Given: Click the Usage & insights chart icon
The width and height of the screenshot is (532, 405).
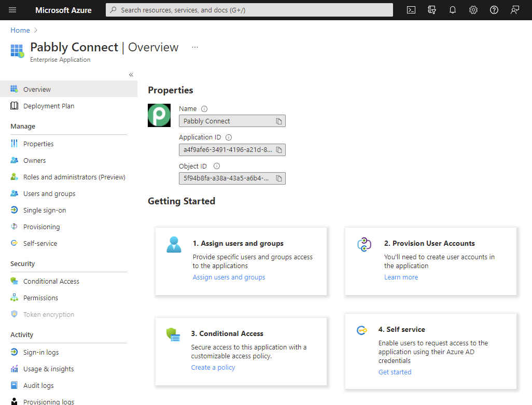Looking at the screenshot, I should coord(14,369).
